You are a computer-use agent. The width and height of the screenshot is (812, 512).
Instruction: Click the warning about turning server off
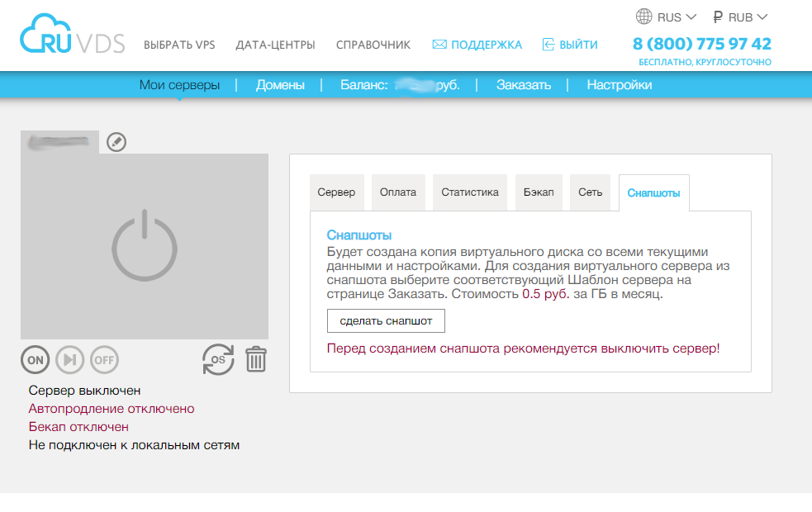523,348
